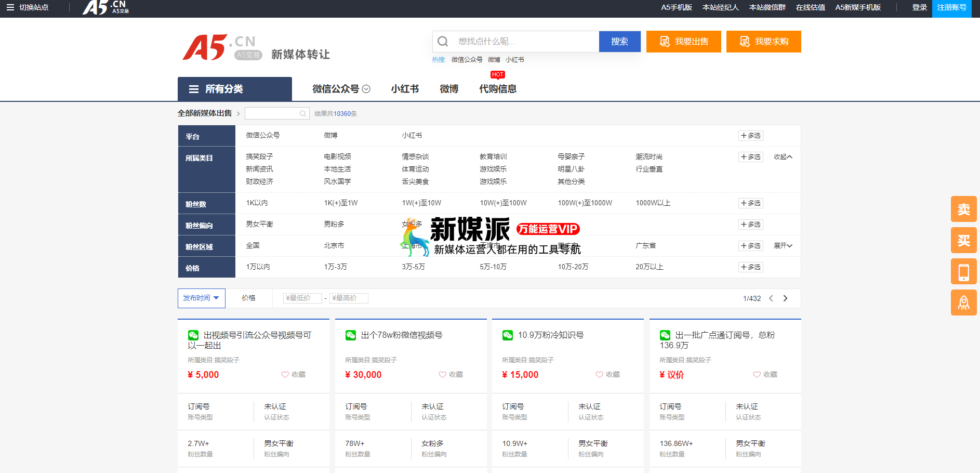Click the HOT badge above 代购信息
The image size is (980, 473).
tap(498, 74)
